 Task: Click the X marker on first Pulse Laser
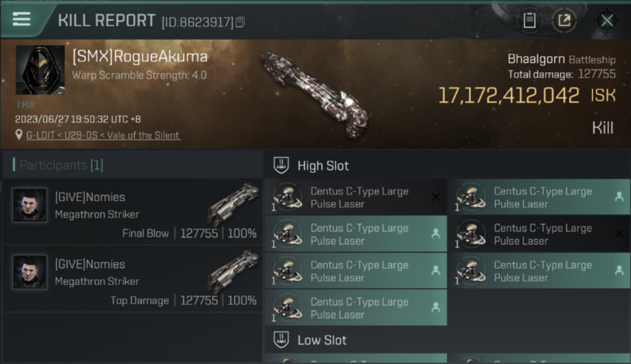(435, 197)
